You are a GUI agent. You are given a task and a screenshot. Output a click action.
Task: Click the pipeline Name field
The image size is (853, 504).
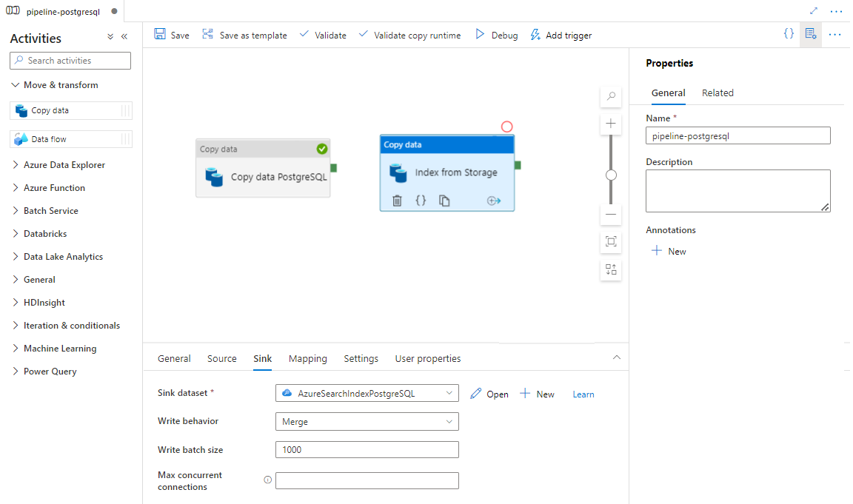click(x=737, y=136)
